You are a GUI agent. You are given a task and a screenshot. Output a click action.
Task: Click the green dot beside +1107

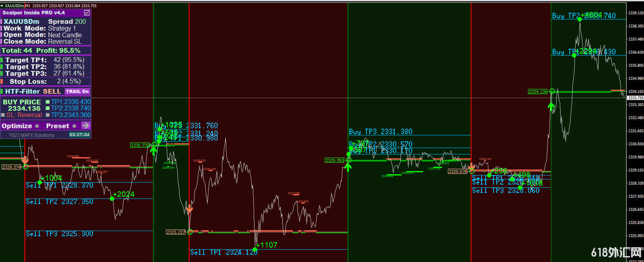pos(255,249)
